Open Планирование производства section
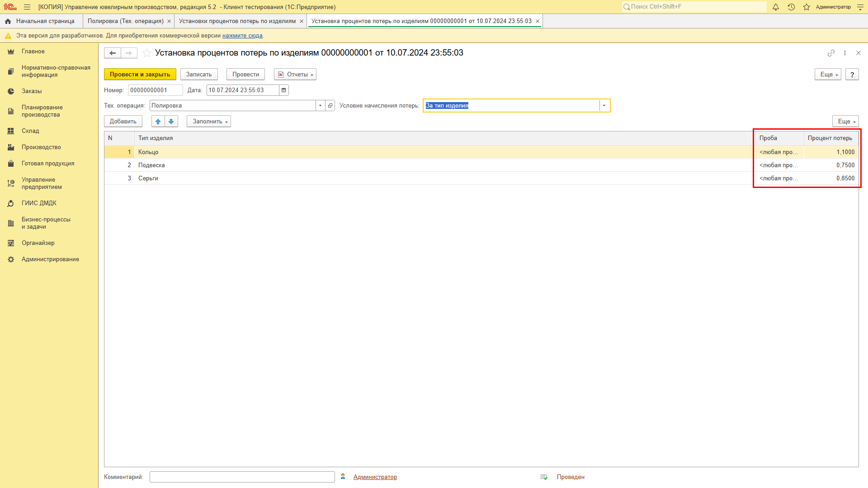The height and width of the screenshot is (488, 868). click(49, 111)
